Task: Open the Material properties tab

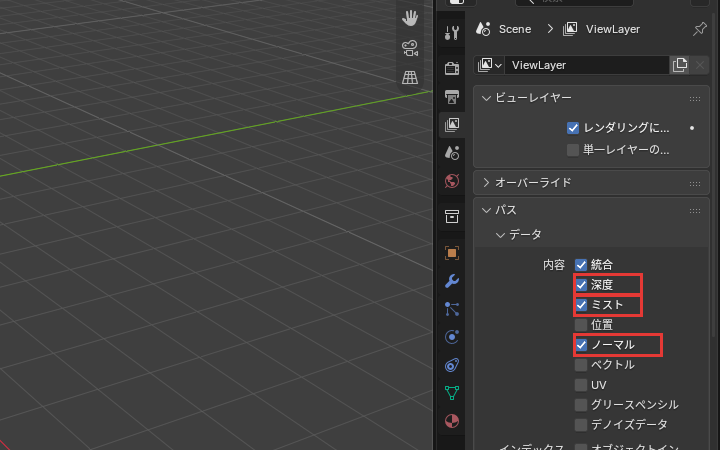Action: point(452,421)
